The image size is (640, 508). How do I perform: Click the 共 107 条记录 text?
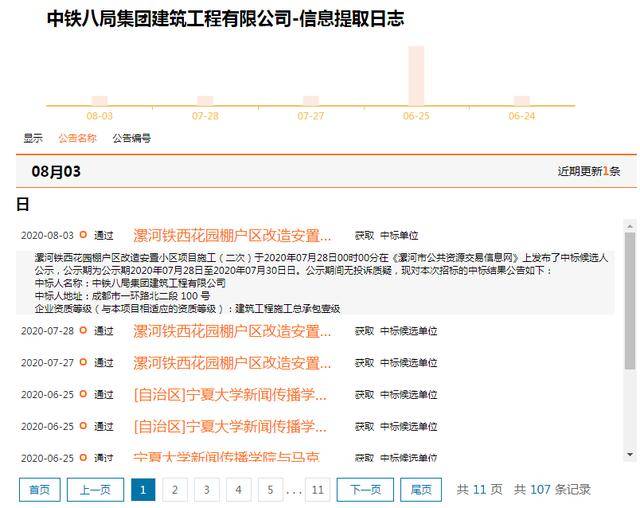click(552, 490)
